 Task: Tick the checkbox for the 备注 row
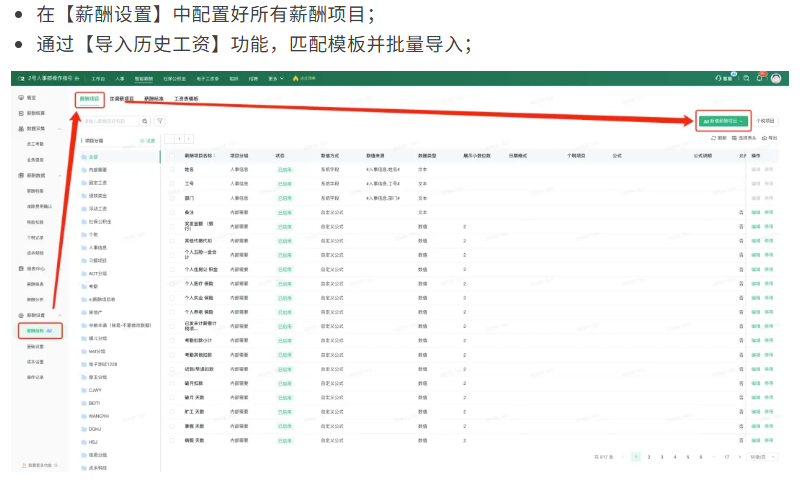[172, 212]
